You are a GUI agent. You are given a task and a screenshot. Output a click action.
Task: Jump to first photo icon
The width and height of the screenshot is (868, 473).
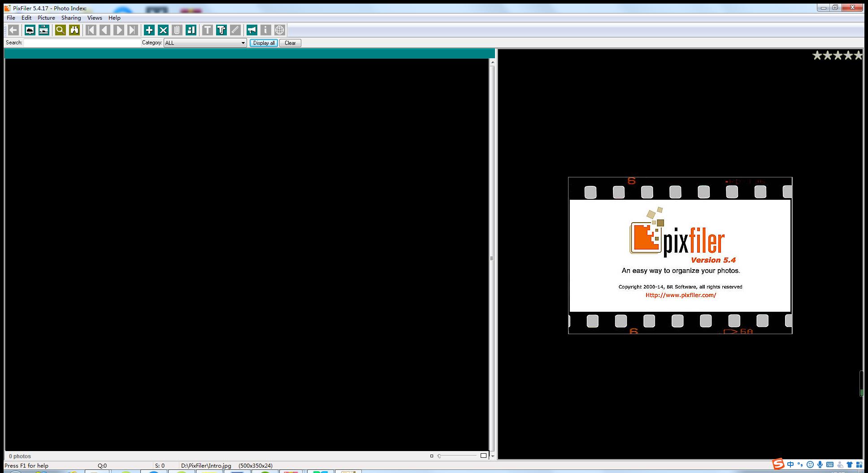[91, 30]
